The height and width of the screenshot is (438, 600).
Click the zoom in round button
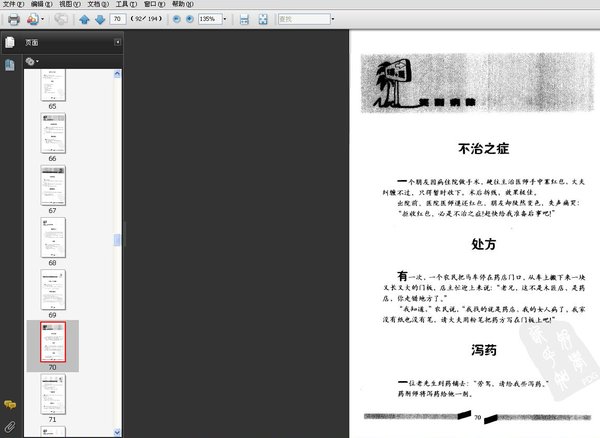tap(189, 19)
